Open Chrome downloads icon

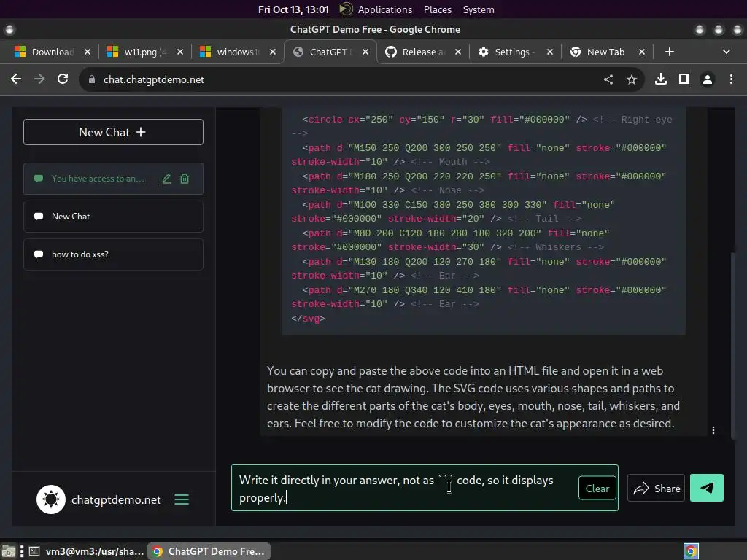tap(661, 79)
